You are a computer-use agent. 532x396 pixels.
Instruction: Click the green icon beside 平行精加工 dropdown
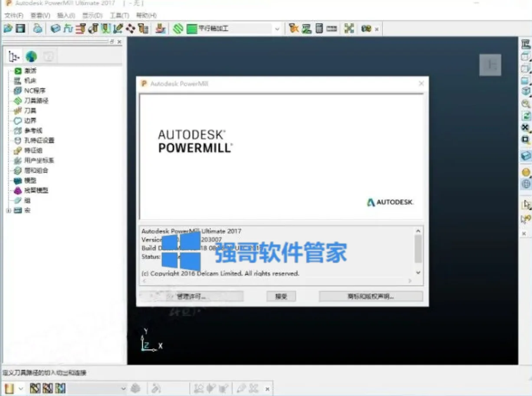tap(191, 29)
